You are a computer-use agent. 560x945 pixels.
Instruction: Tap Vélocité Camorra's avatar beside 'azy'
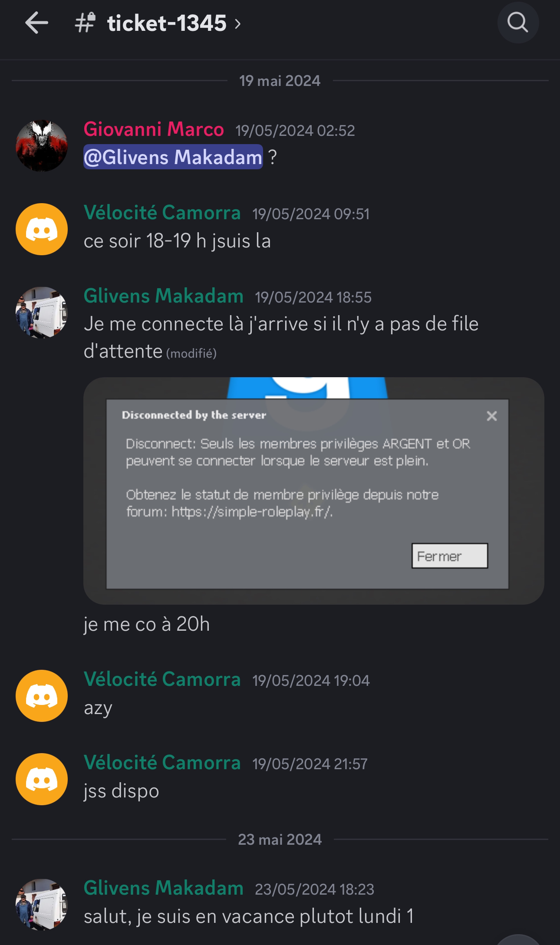[x=42, y=696]
